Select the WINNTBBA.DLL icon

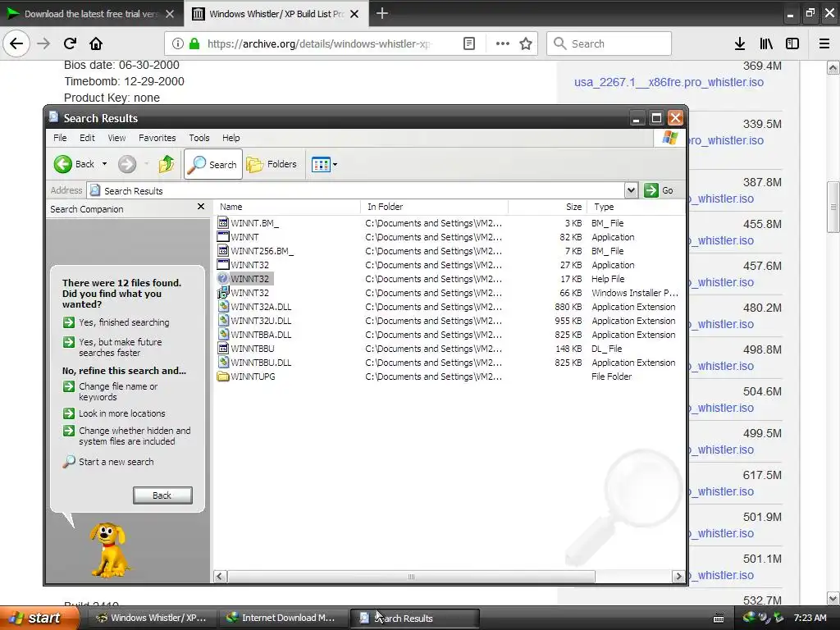coord(223,334)
